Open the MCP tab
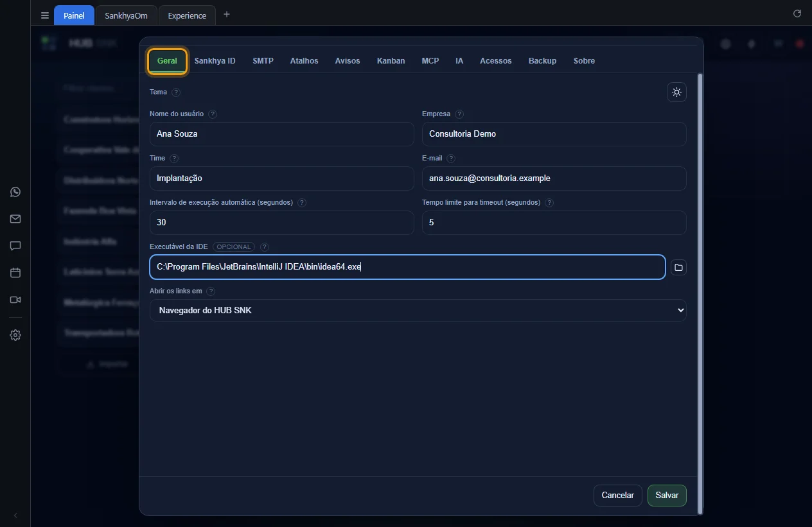The width and height of the screenshot is (812, 527). tap(430, 61)
